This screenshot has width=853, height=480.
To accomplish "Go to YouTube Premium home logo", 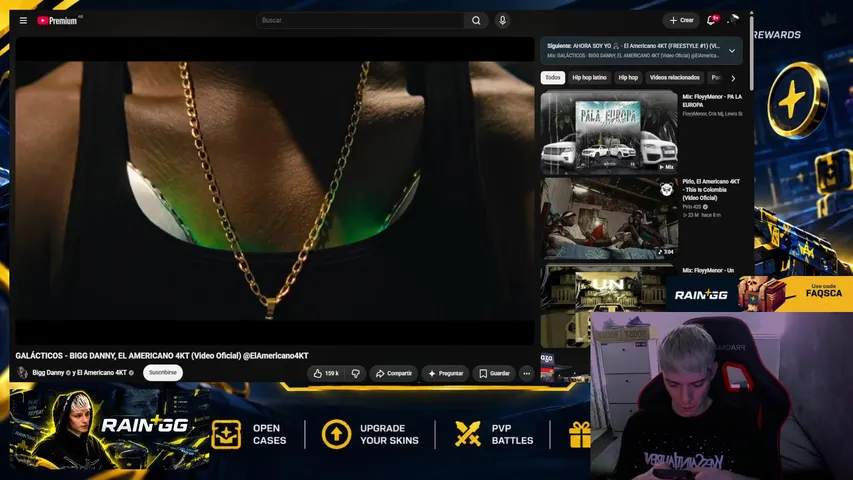I will [59, 21].
